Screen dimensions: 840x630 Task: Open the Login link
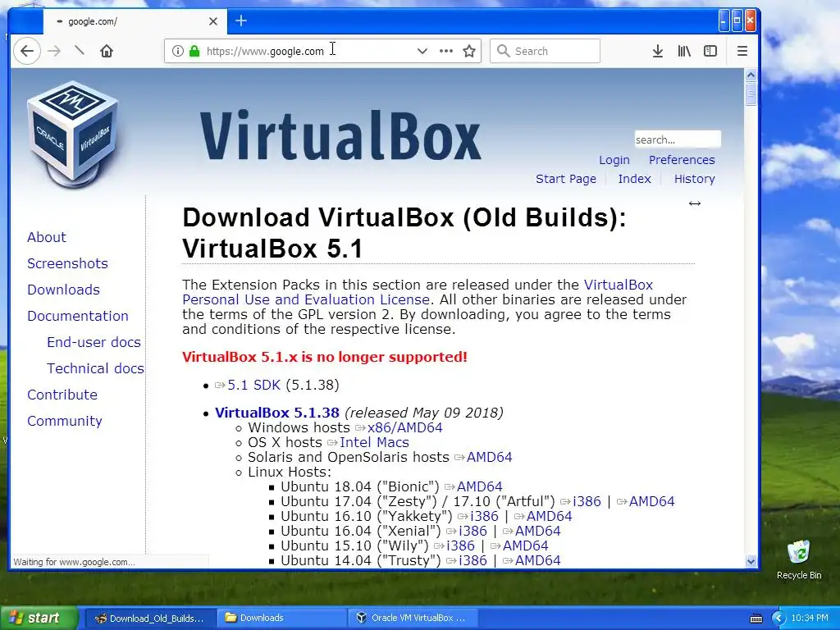click(614, 160)
